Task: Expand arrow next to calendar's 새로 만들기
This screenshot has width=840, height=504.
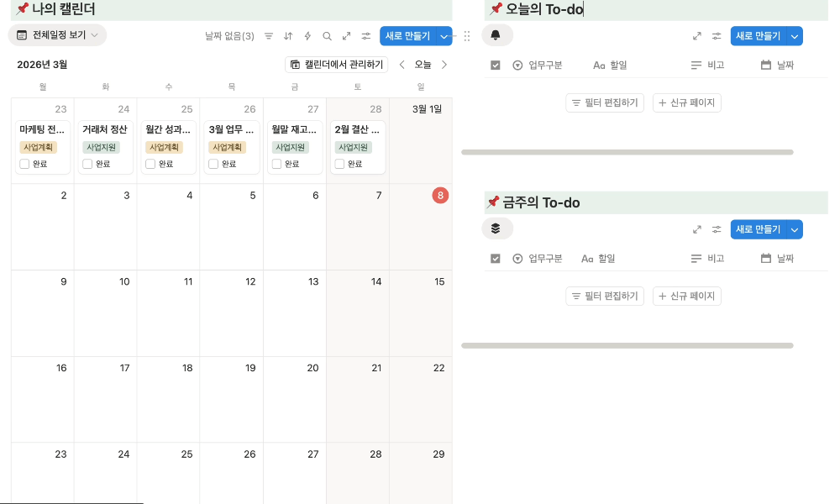Action: 444,36
